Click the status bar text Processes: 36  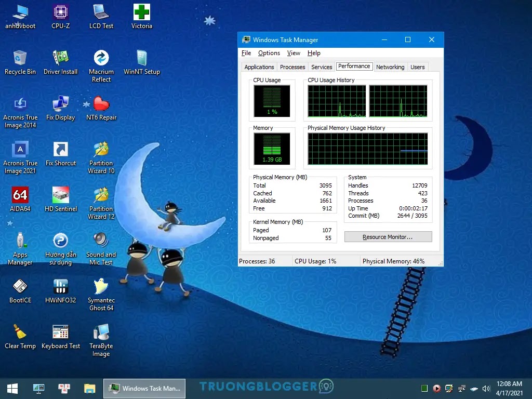257,261
